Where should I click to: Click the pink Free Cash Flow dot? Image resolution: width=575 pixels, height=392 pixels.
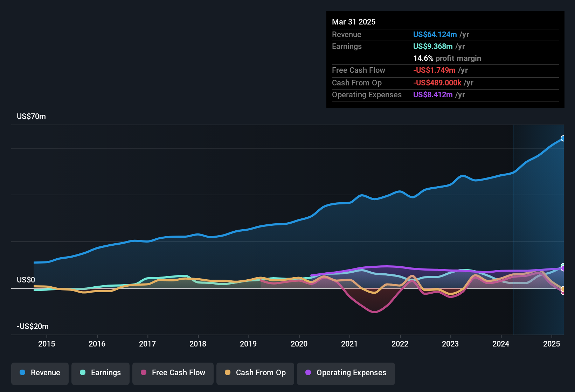[144, 373]
